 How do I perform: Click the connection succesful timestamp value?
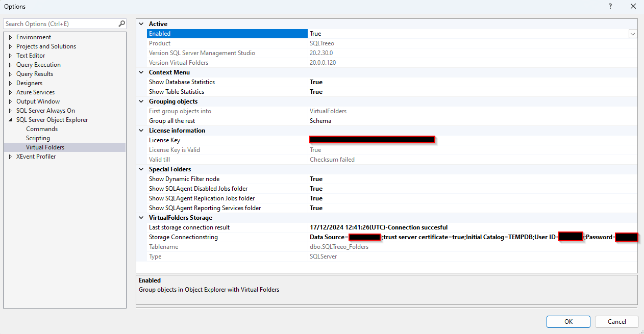(x=379, y=227)
